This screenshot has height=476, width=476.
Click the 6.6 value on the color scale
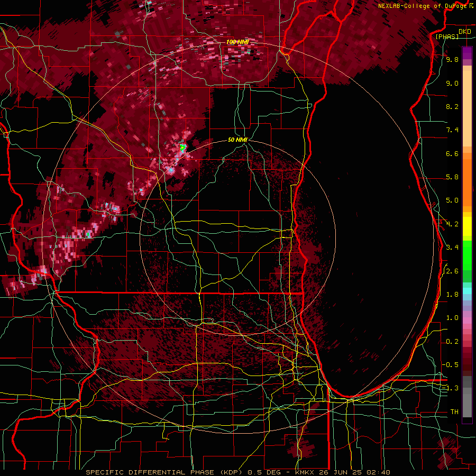pos(452,153)
